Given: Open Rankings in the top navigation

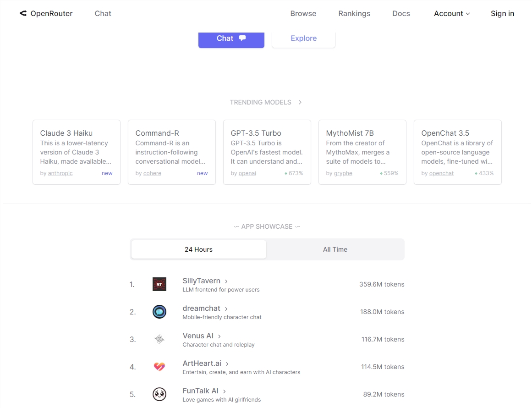Looking at the screenshot, I should tap(354, 14).
